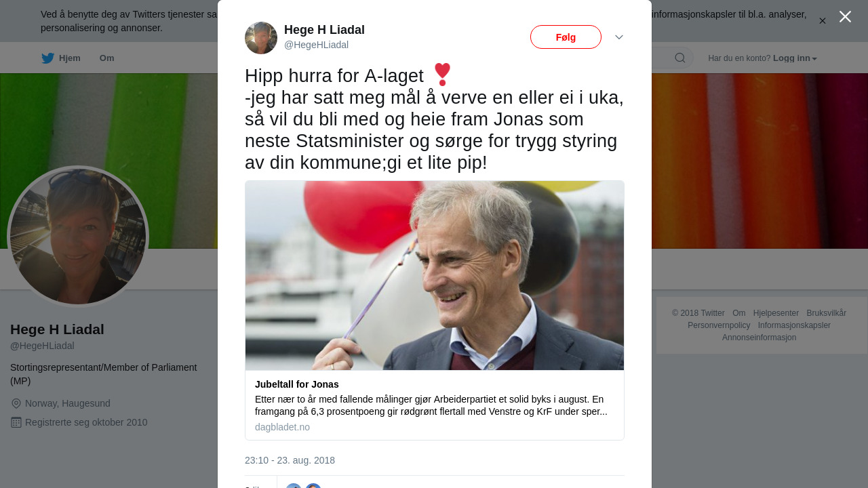Click the Bruksvilkår footer link
This screenshot has height=488, width=868.
826,313
